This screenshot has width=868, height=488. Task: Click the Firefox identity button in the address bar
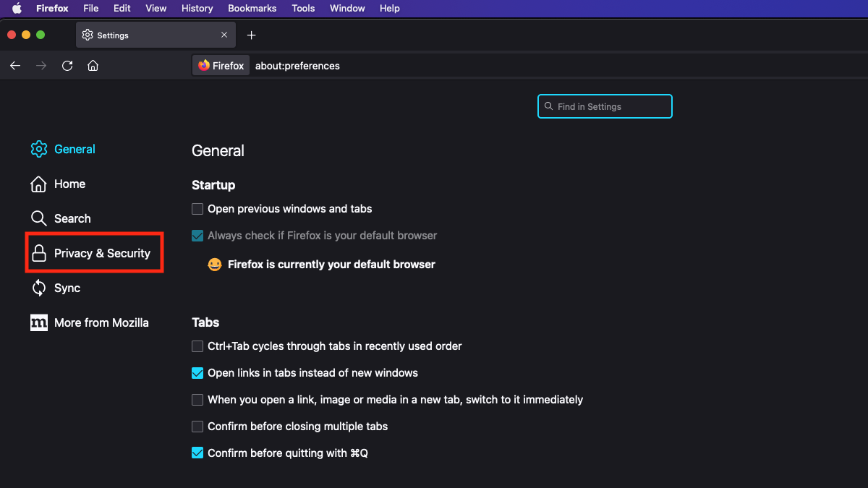[221, 66]
